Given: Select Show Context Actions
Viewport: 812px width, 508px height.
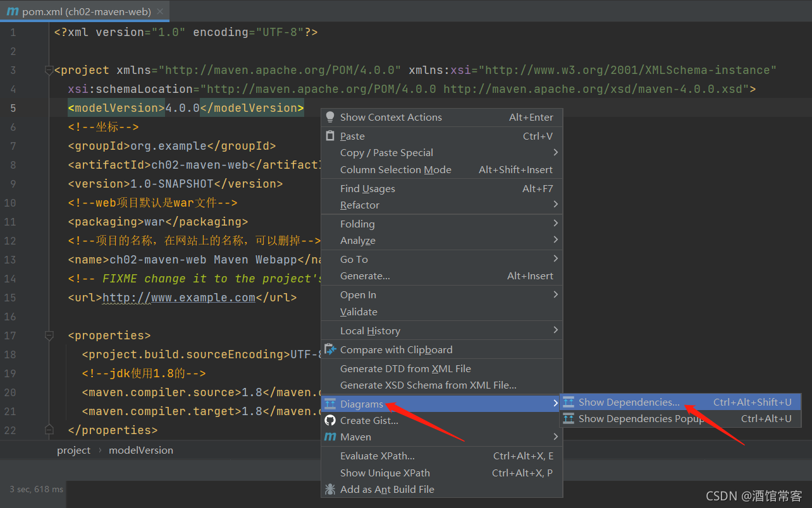Looking at the screenshot, I should click(x=442, y=117).
